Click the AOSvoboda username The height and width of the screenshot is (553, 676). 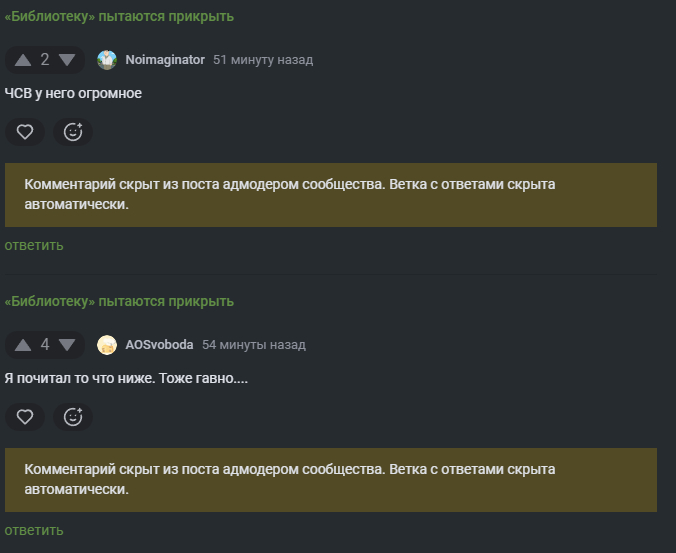coord(159,345)
